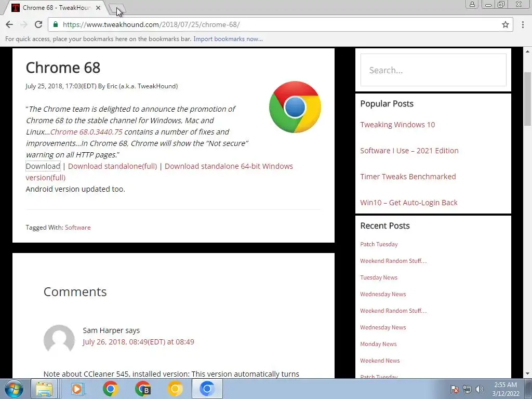532x399 pixels.
Task: Open the Action Center flag tray icon
Action: coord(454,389)
